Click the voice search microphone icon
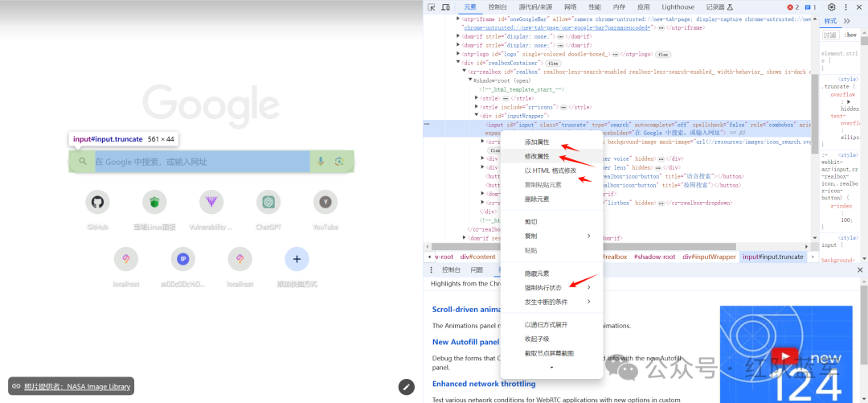The image size is (868, 403). pos(321,162)
